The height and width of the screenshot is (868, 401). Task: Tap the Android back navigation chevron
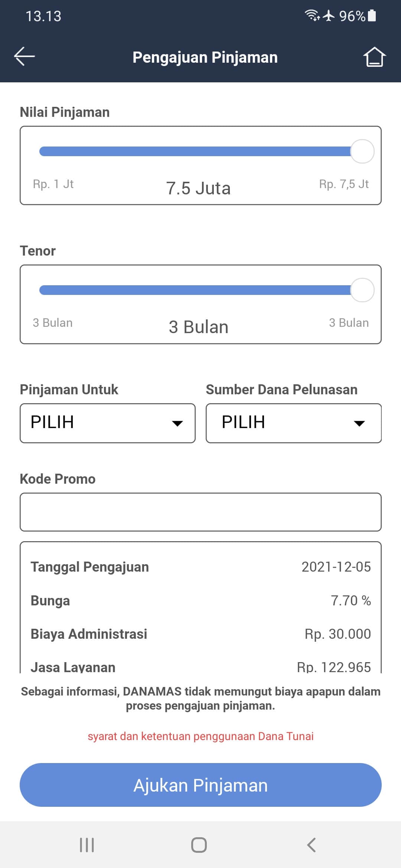(x=311, y=845)
